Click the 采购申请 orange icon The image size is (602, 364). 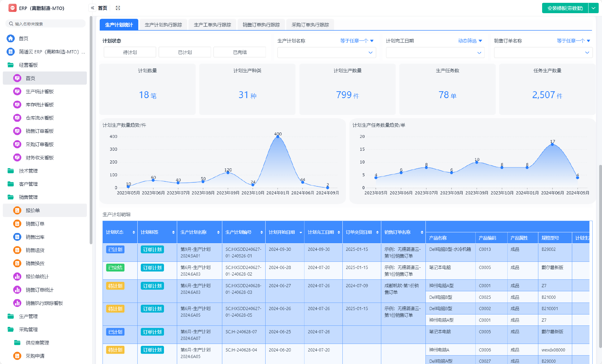point(17,356)
